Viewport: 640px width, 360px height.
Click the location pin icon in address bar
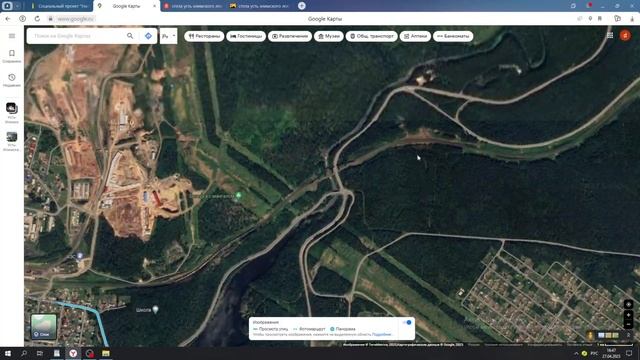click(x=590, y=19)
